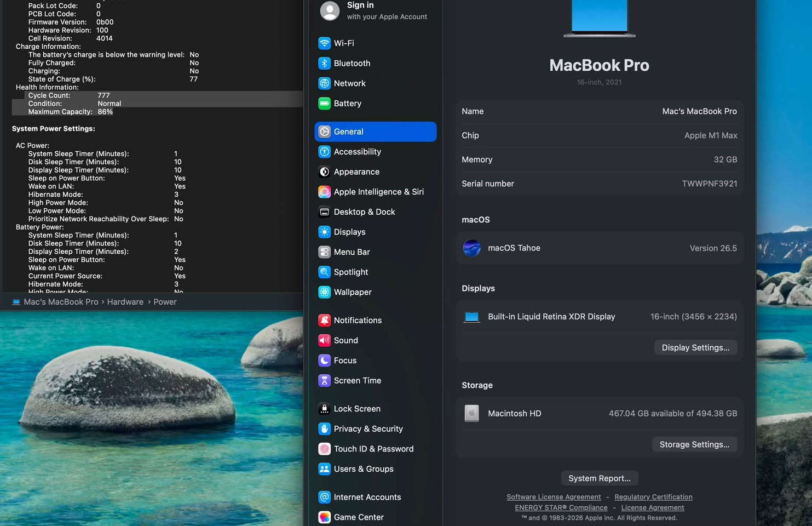
Task: Click Hardware in the System Report path bar
Action: pyautogui.click(x=125, y=302)
